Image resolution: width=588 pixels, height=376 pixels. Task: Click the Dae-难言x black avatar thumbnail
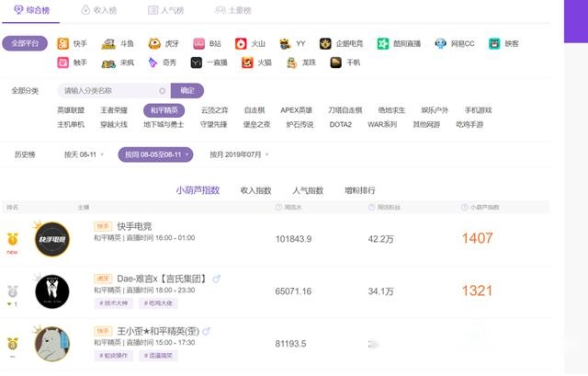[x=52, y=291]
